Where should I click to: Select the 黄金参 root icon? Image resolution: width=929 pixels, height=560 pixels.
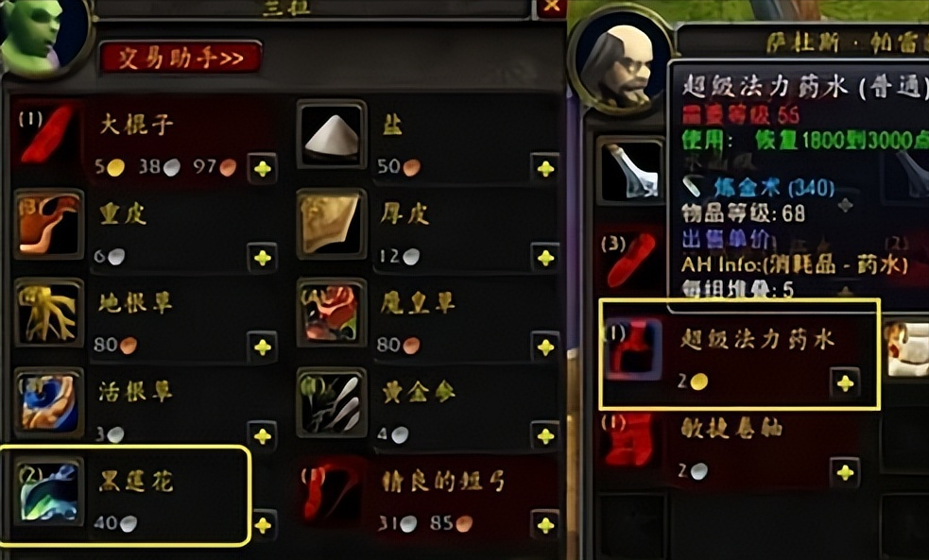pos(332,402)
